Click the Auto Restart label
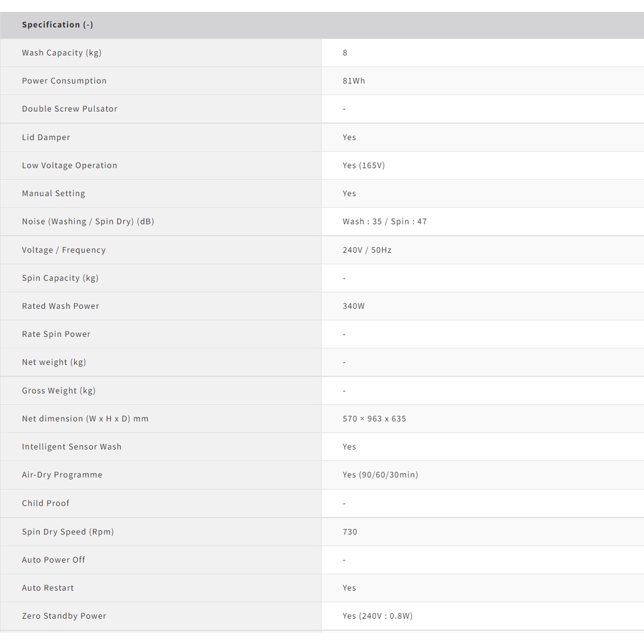The height and width of the screenshot is (644, 644). [x=48, y=588]
